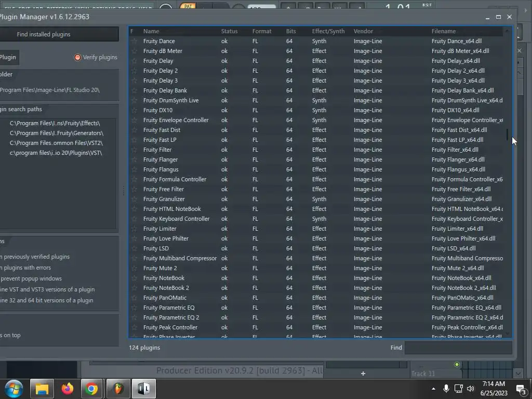Toggle the 'previously verified plugins' option

pyautogui.click(x=35, y=257)
